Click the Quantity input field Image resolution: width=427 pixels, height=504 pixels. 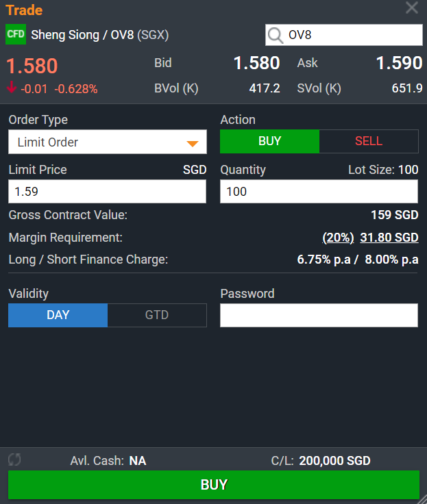[319, 192]
